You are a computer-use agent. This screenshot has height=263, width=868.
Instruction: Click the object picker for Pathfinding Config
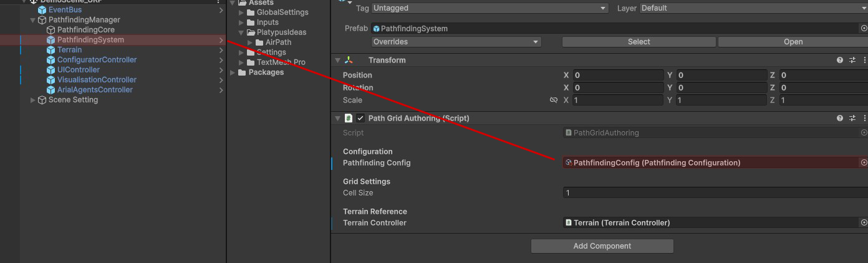(864, 162)
